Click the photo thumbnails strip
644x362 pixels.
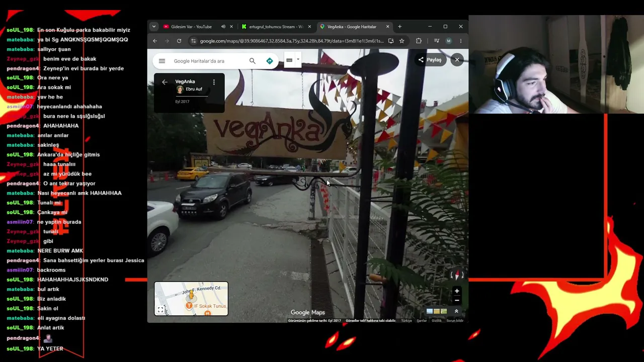437,311
